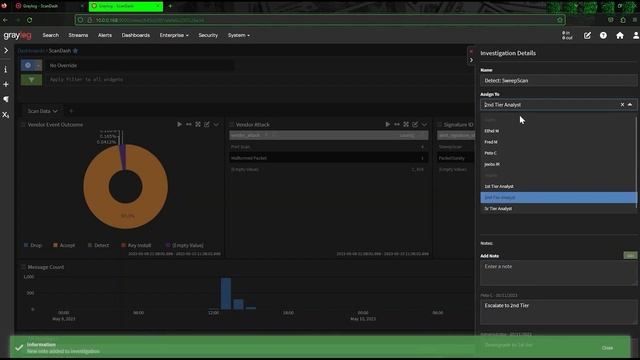Edit the Vendor Attack widget
This screenshot has height=360, width=640.
(415, 124)
